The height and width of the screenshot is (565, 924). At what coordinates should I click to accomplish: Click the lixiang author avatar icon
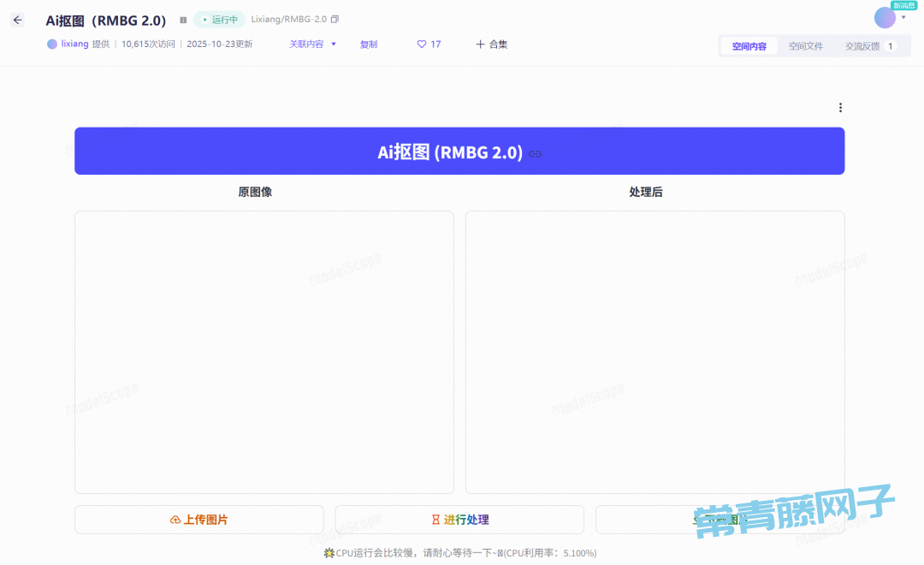click(x=52, y=45)
